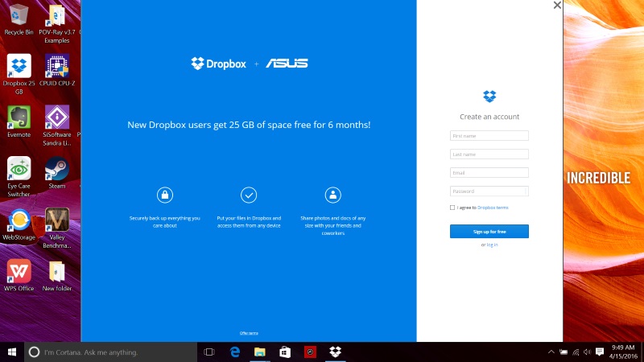
Task: Click the padlock secure backup icon
Action: click(x=165, y=195)
